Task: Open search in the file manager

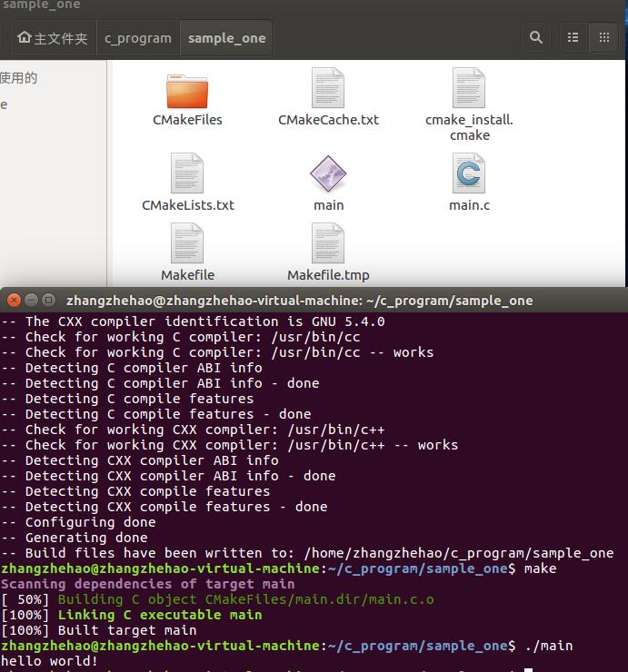Action: pyautogui.click(x=536, y=38)
